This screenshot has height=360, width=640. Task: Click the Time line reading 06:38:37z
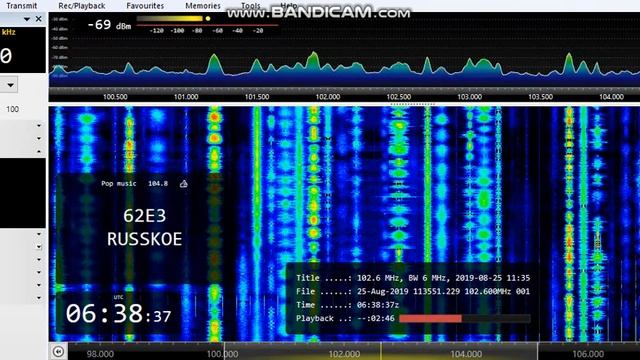347,305
